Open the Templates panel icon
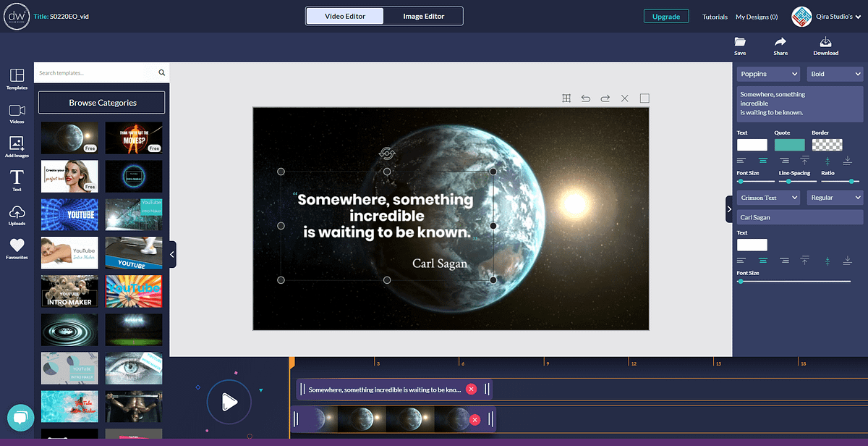Viewport: 868px width, 446px height. pos(17,76)
